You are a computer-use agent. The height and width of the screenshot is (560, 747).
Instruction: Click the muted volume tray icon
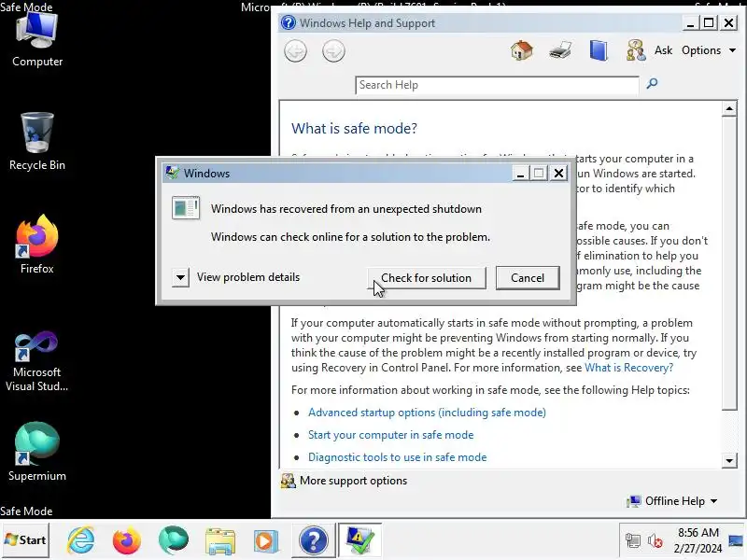(x=655, y=540)
